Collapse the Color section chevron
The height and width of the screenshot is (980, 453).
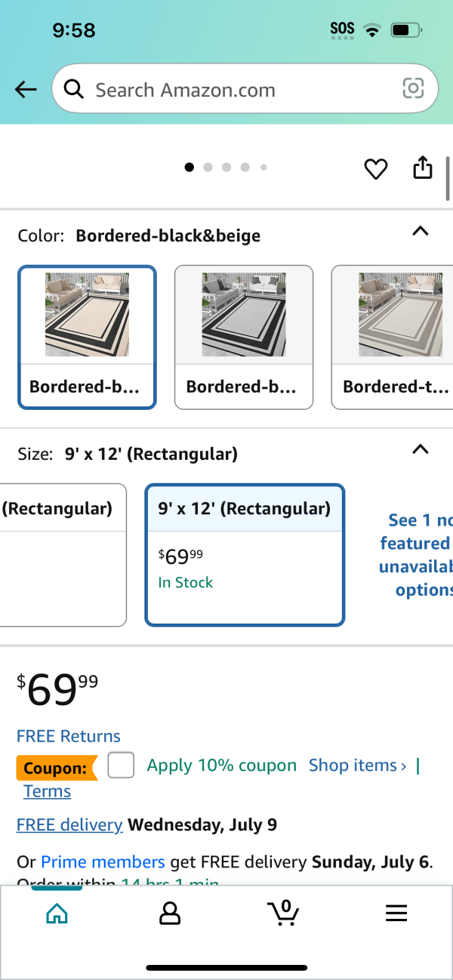click(x=421, y=231)
